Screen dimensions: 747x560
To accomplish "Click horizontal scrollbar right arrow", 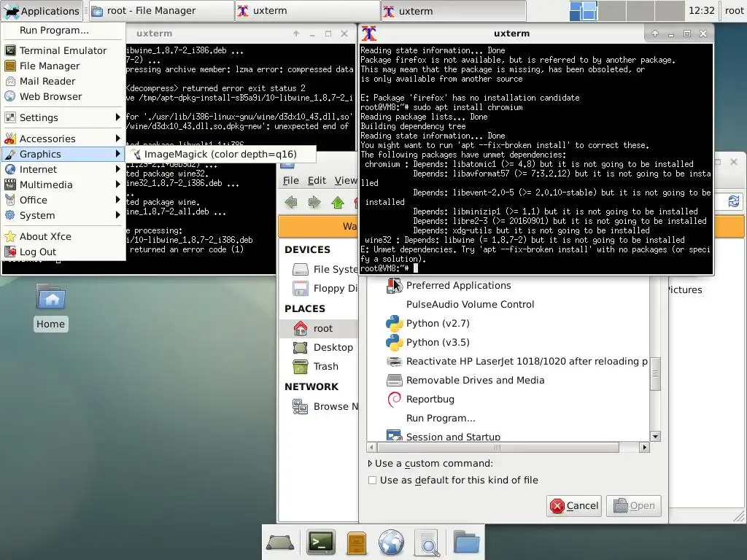I will point(644,447).
